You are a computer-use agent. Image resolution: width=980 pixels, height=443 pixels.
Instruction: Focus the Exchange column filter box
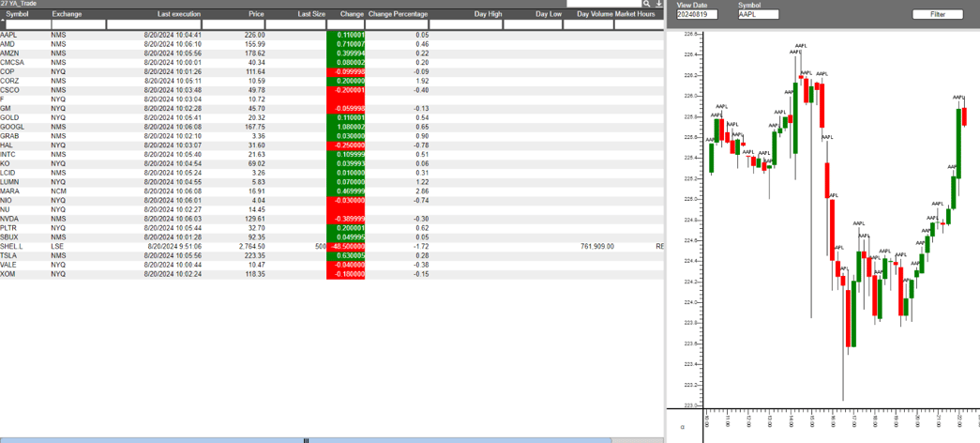click(78, 24)
